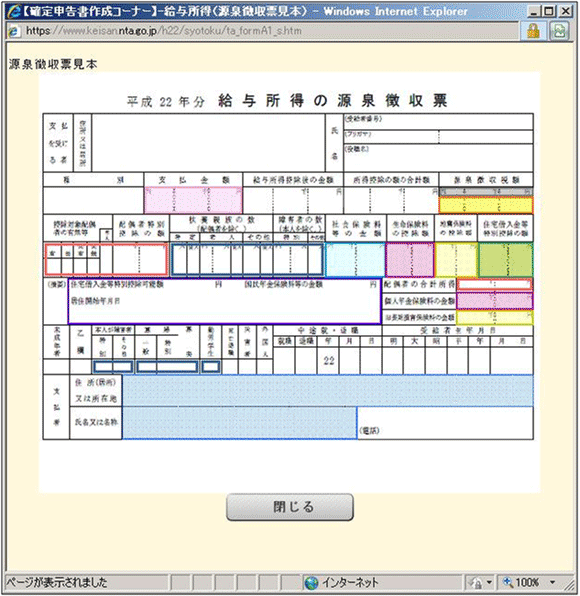The image size is (580, 596).
Task: Click the globe icon in the status bar
Action: pyautogui.click(x=311, y=583)
